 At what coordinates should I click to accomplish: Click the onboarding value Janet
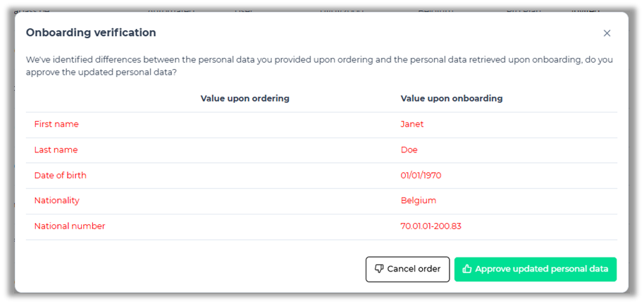point(411,124)
